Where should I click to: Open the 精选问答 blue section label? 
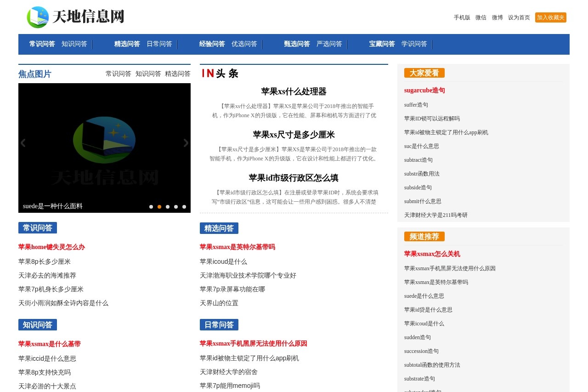pos(219,228)
